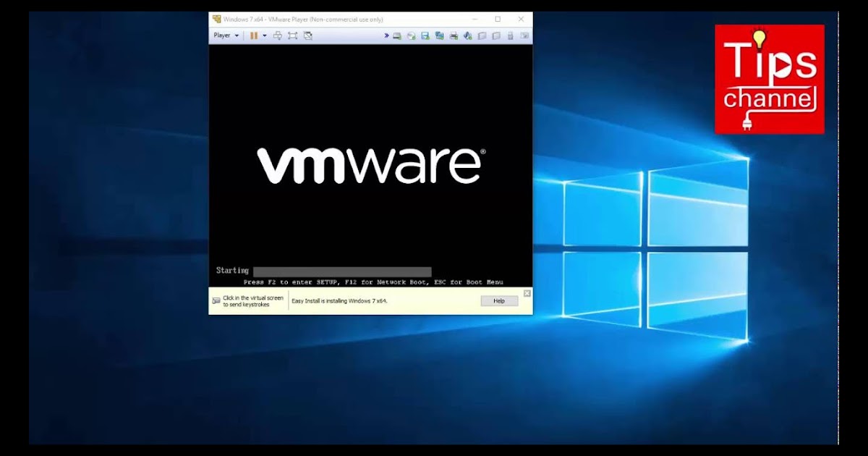Toggle Unity mode icon in toolbar

(x=308, y=35)
